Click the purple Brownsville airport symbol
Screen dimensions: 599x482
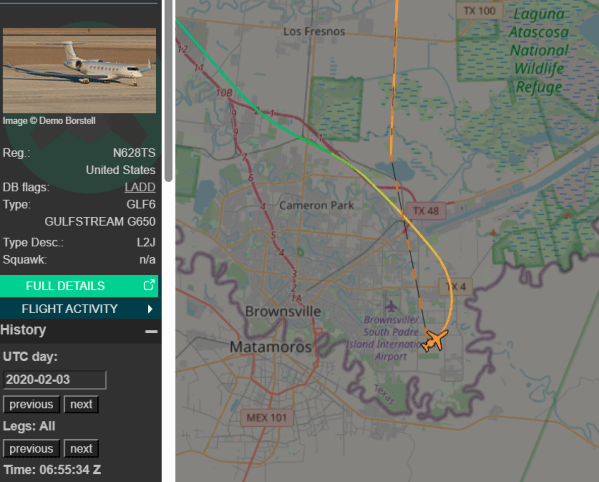coord(390,306)
